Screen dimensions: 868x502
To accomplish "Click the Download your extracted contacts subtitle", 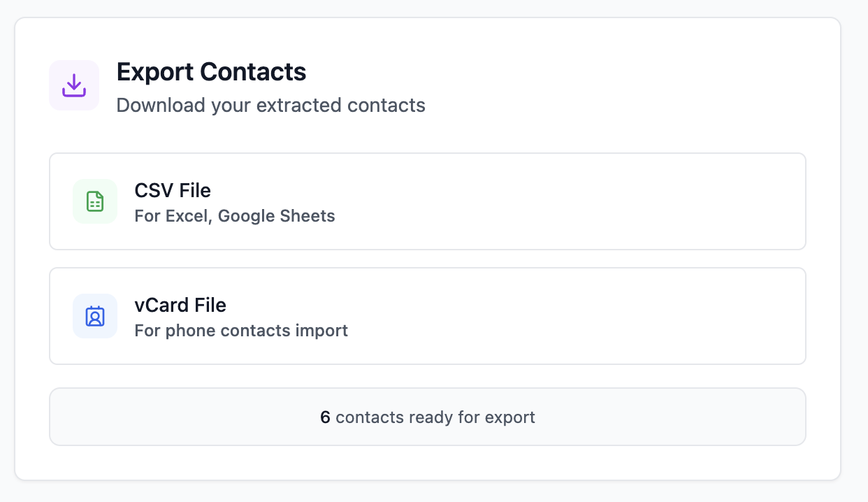I will tap(271, 106).
